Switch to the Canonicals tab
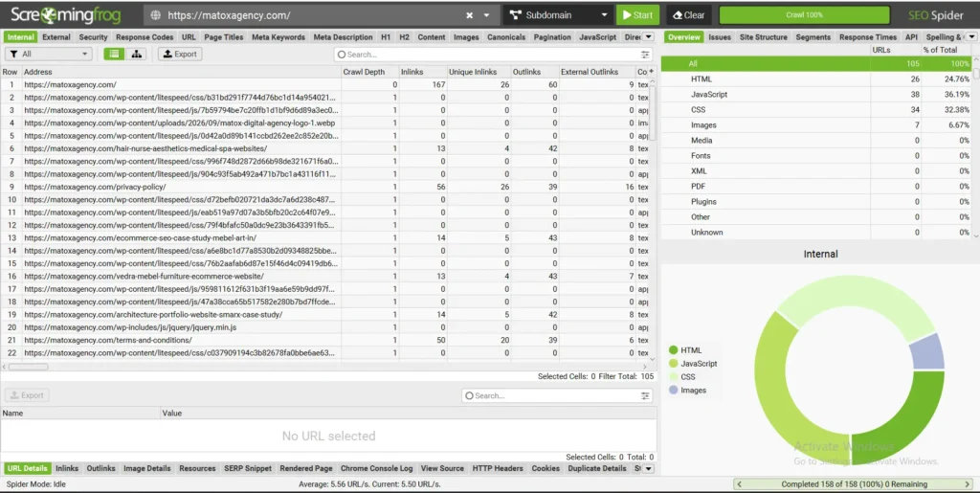The image size is (980, 493). point(506,37)
